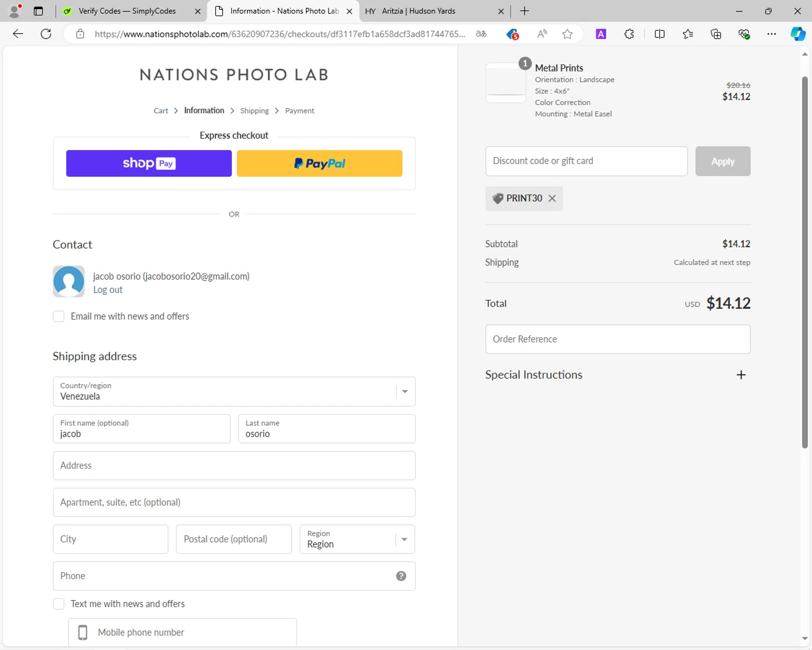This screenshot has width=812, height=650.
Task: Click the Metal Prints product title
Action: click(559, 68)
